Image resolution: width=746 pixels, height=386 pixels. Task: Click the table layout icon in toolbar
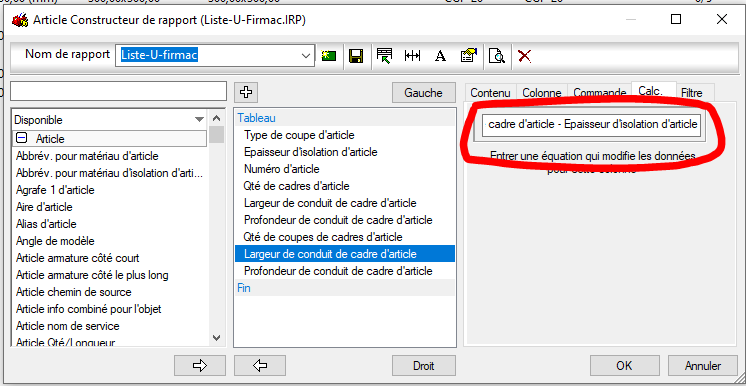(x=384, y=56)
